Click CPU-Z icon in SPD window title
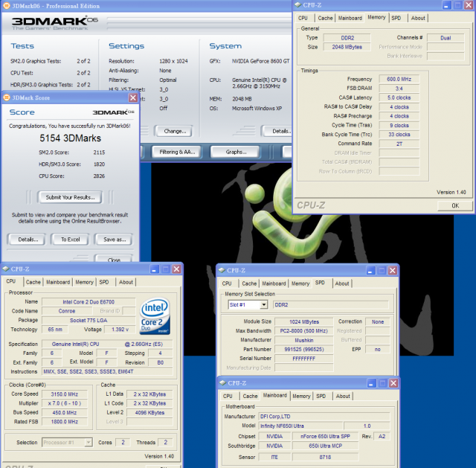The width and height of the screenshot is (476, 468). coord(222,270)
